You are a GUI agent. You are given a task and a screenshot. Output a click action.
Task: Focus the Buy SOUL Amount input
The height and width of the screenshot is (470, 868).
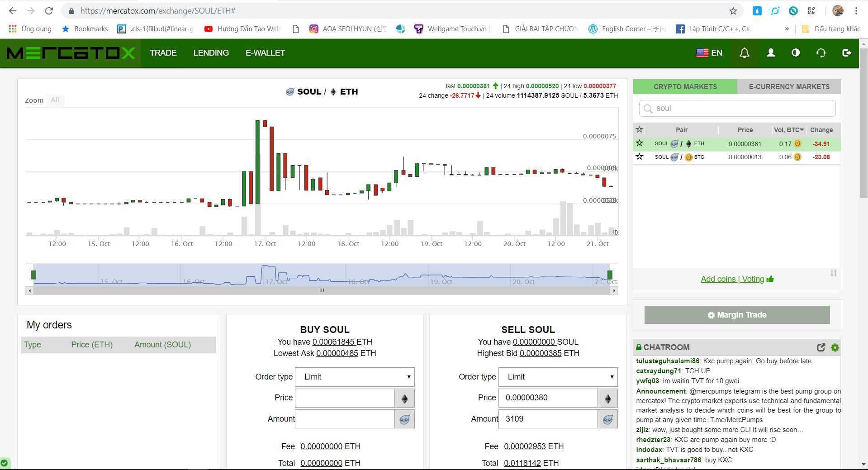[x=345, y=419]
